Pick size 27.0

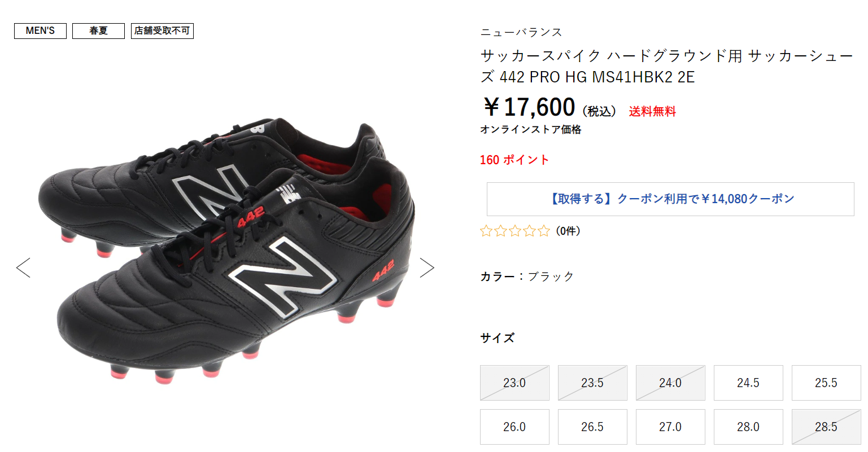click(670, 427)
